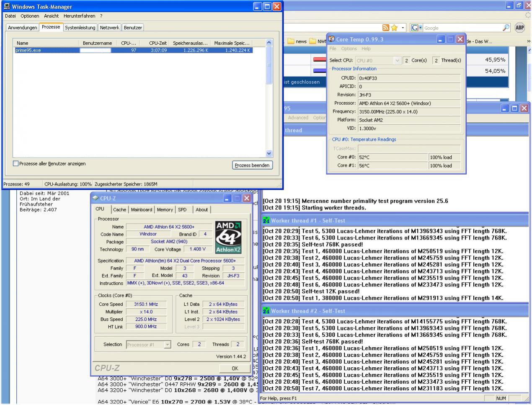This screenshot has width=532, height=405.
Task: Open the Processor #1 selection dropdown in CPU-Z
Action: pyautogui.click(x=168, y=345)
